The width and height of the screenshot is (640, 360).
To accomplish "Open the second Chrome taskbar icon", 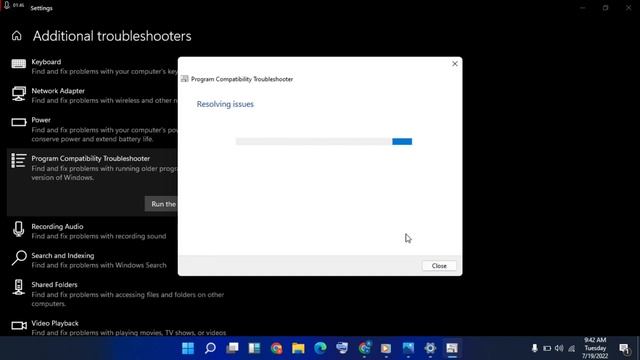I will pyautogui.click(x=364, y=348).
